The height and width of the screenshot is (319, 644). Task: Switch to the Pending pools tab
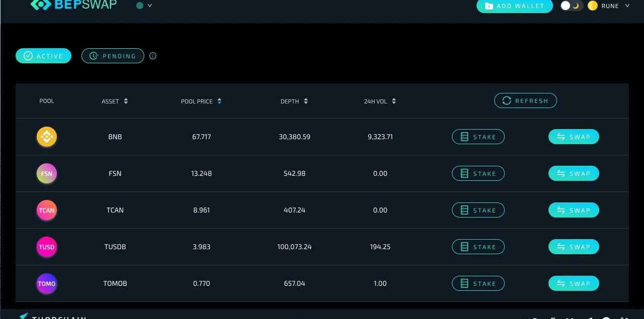(x=113, y=56)
